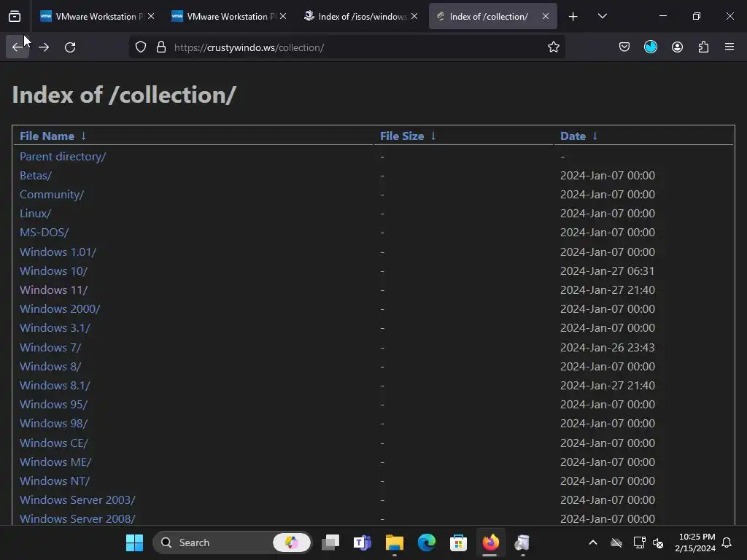The image size is (747, 560).
Task: Open the Windows 3.1/ folder link
Action: pos(54,328)
